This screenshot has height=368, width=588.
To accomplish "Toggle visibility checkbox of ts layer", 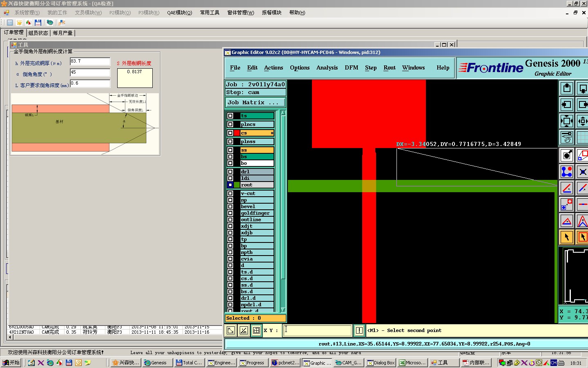I will [230, 116].
